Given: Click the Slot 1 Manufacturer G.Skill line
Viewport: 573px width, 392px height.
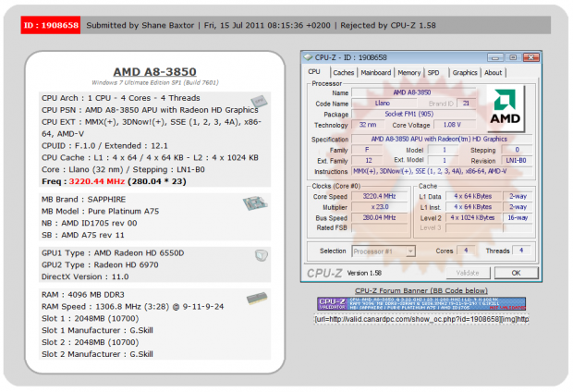Looking at the screenshot, I should point(98,330).
